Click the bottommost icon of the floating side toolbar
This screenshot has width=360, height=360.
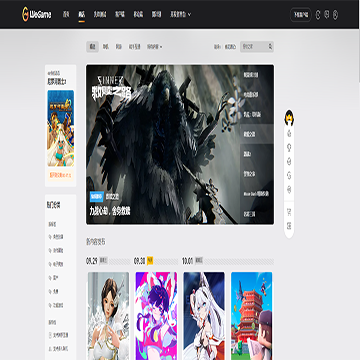[x=289, y=226]
